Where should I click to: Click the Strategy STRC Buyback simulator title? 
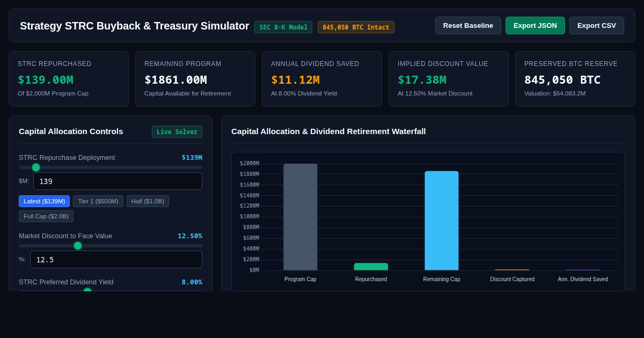coord(134,26)
